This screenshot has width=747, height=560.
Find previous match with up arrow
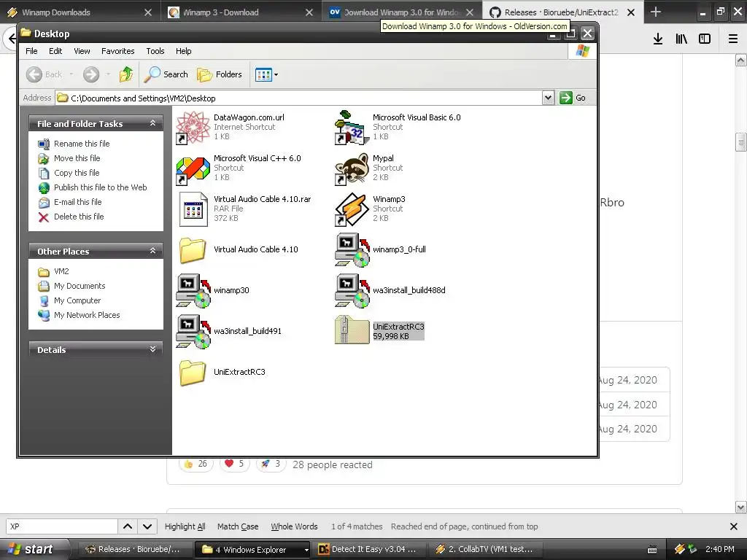point(128,526)
